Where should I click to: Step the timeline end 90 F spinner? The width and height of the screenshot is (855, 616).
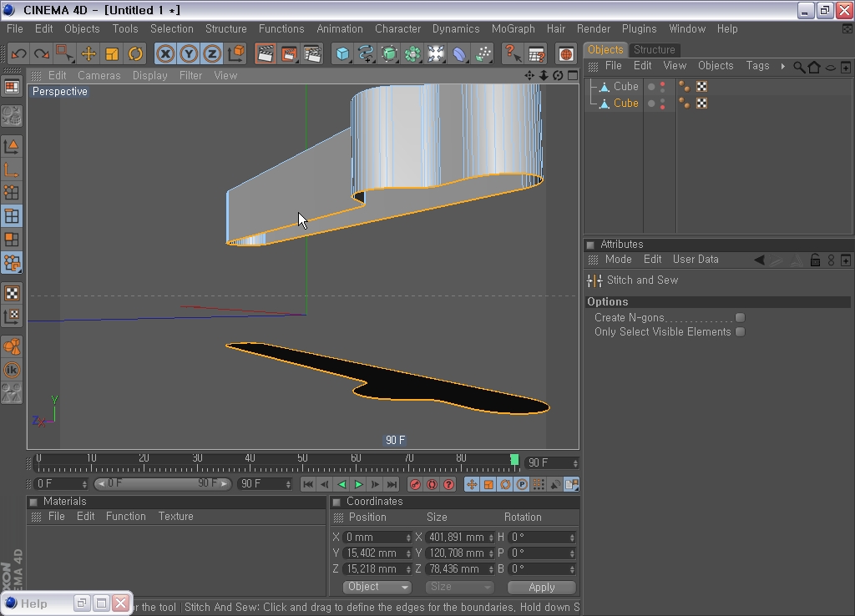pyautogui.click(x=288, y=484)
